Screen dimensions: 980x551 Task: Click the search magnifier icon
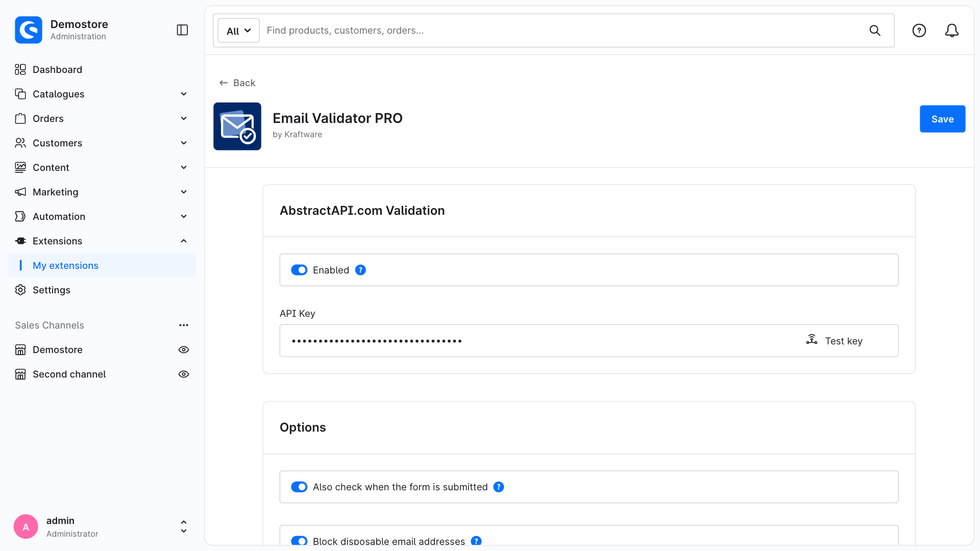pos(875,31)
